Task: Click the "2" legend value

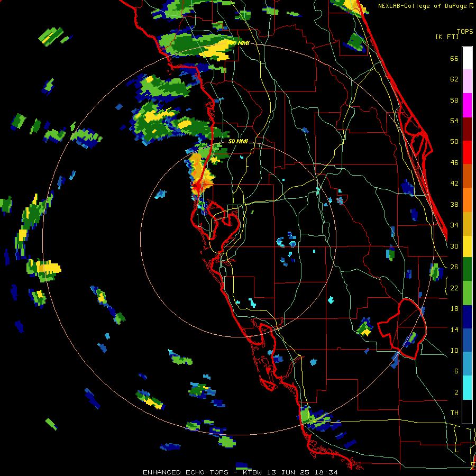Action: [x=456, y=392]
